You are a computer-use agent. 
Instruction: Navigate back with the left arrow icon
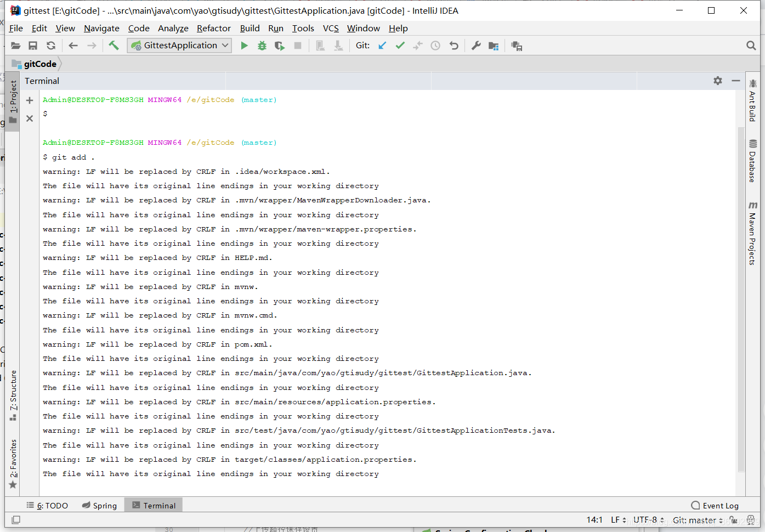pyautogui.click(x=73, y=46)
